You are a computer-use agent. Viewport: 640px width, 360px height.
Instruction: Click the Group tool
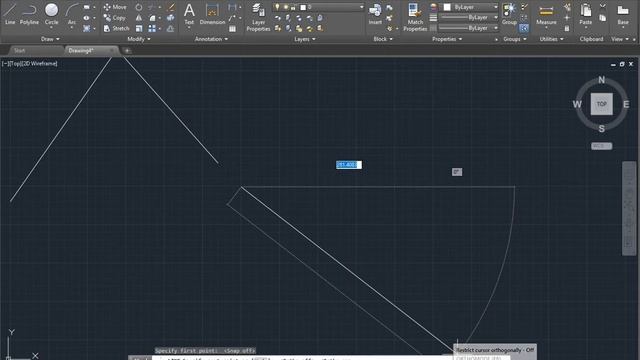pyautogui.click(x=509, y=13)
